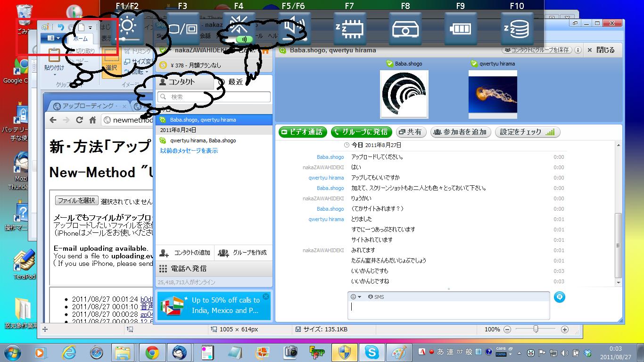Open the Skype group info icon

coord(578,50)
